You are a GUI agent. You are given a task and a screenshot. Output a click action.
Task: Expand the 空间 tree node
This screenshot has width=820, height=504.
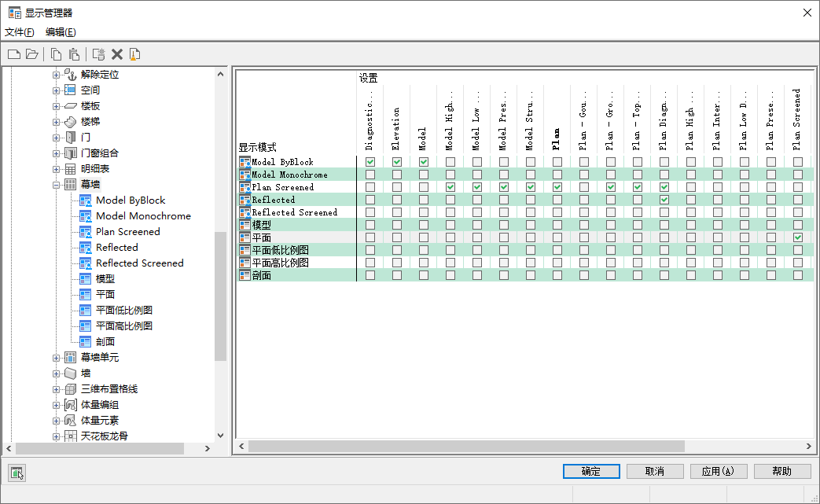coord(56,90)
